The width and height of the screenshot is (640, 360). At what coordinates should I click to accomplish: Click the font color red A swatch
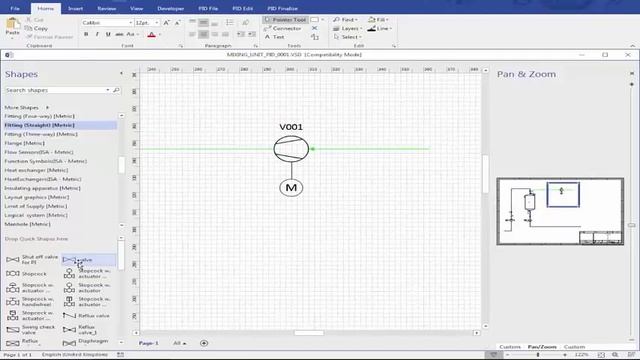click(151, 35)
